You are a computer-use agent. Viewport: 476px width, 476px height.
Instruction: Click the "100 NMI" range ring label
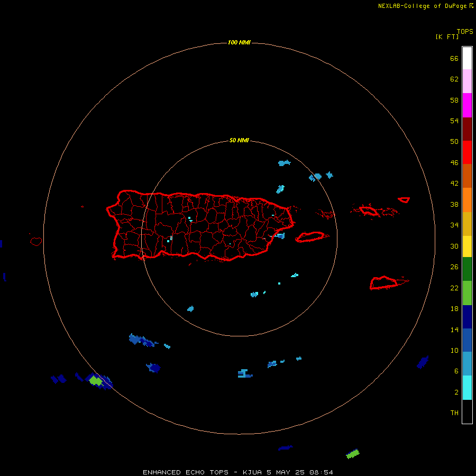239,42
